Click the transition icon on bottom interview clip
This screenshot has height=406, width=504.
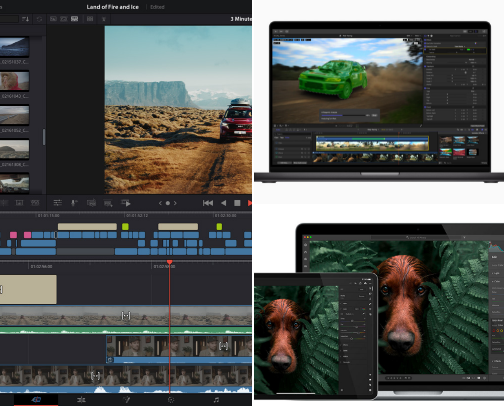[x=96, y=376]
